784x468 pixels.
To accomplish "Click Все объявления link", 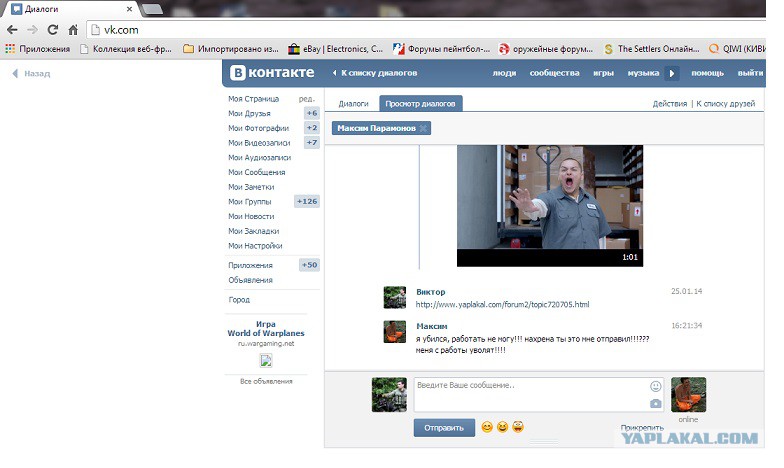I will [266, 382].
